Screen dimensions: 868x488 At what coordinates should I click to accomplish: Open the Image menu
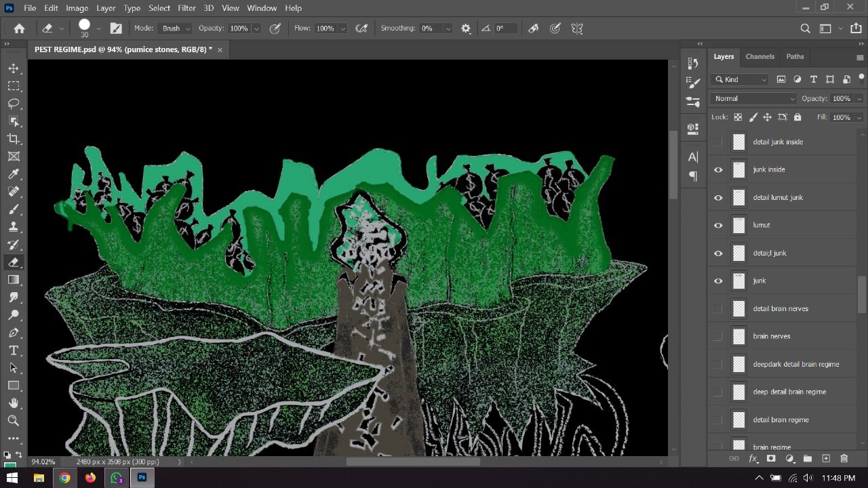pyautogui.click(x=77, y=8)
